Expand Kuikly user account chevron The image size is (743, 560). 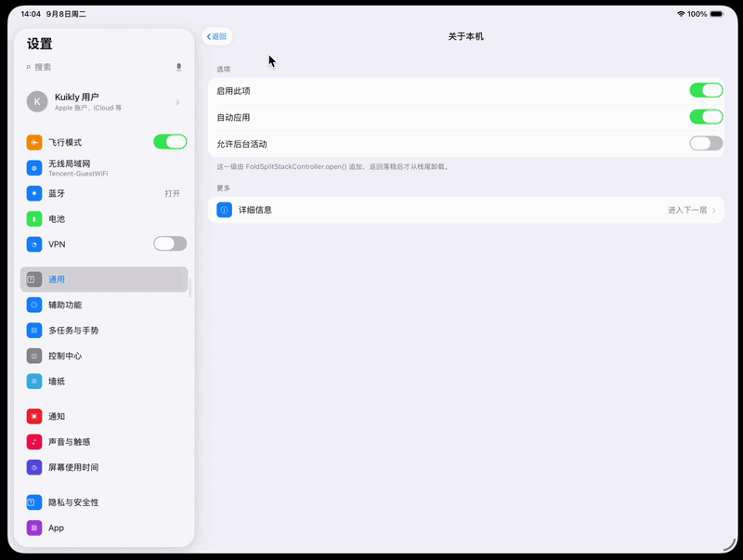coord(177,102)
